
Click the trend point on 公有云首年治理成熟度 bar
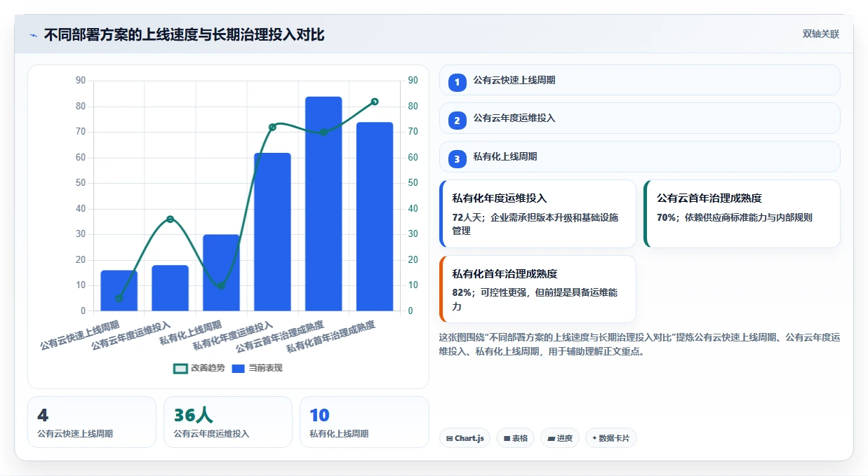point(323,132)
